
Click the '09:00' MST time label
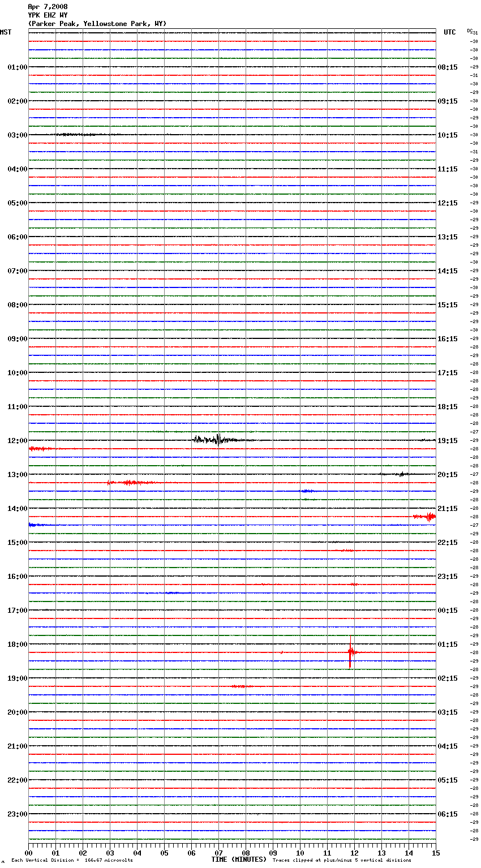pos(18,339)
